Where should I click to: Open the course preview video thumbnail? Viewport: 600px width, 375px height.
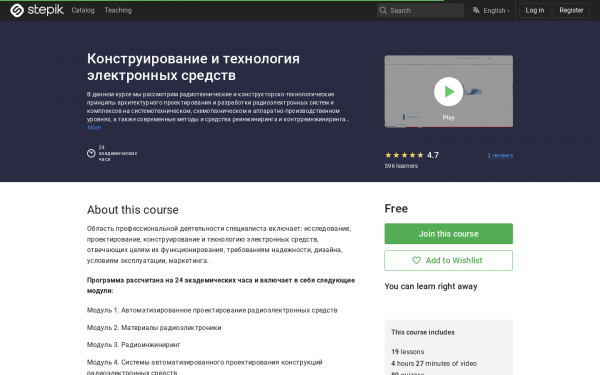tap(448, 91)
